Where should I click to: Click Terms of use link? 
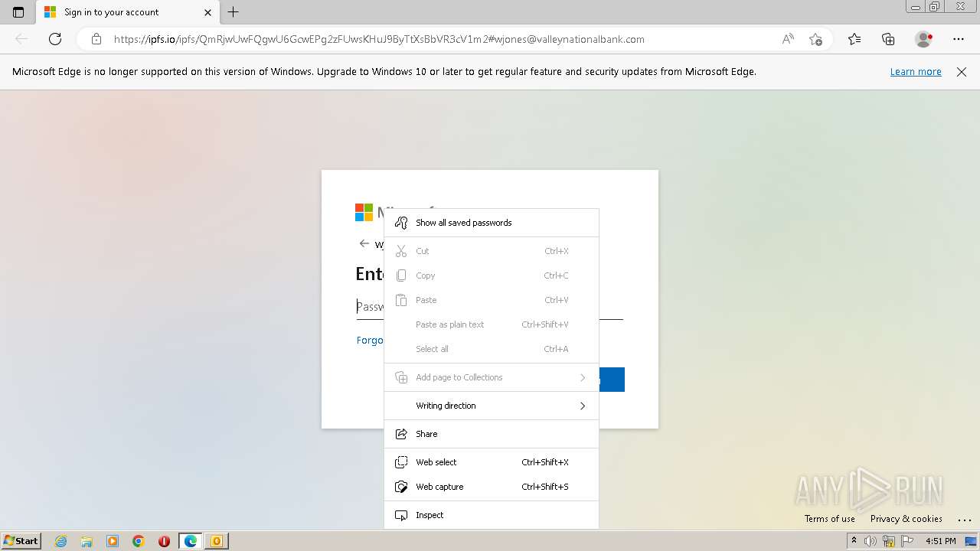[830, 519]
